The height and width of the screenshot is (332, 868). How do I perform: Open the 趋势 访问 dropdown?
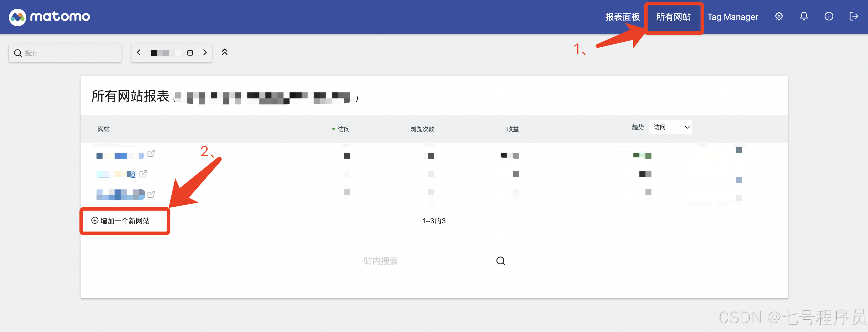click(x=670, y=127)
